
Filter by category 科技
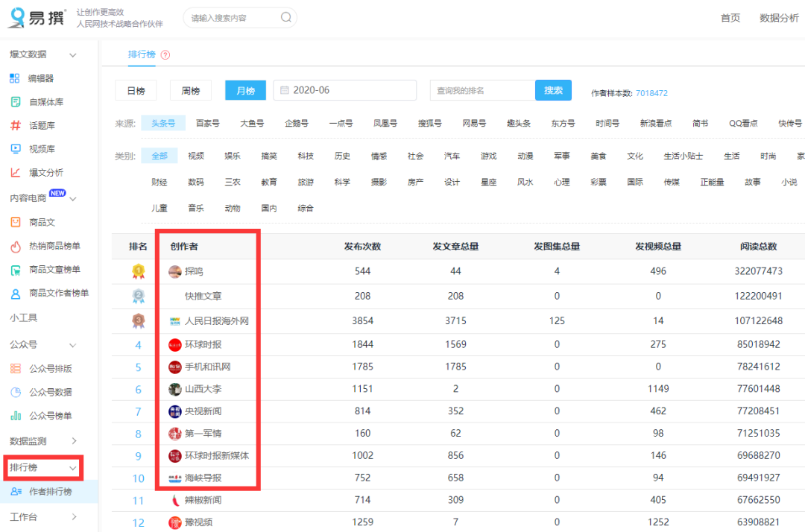click(306, 156)
